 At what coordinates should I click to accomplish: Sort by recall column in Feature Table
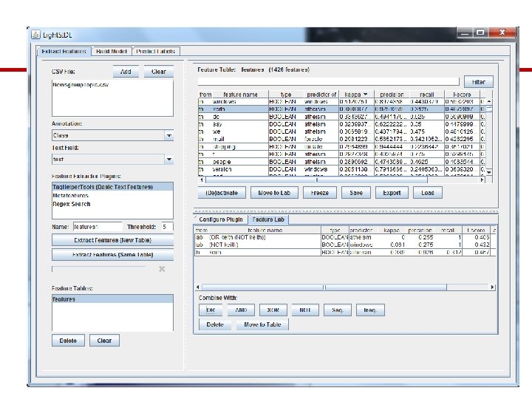tap(427, 95)
